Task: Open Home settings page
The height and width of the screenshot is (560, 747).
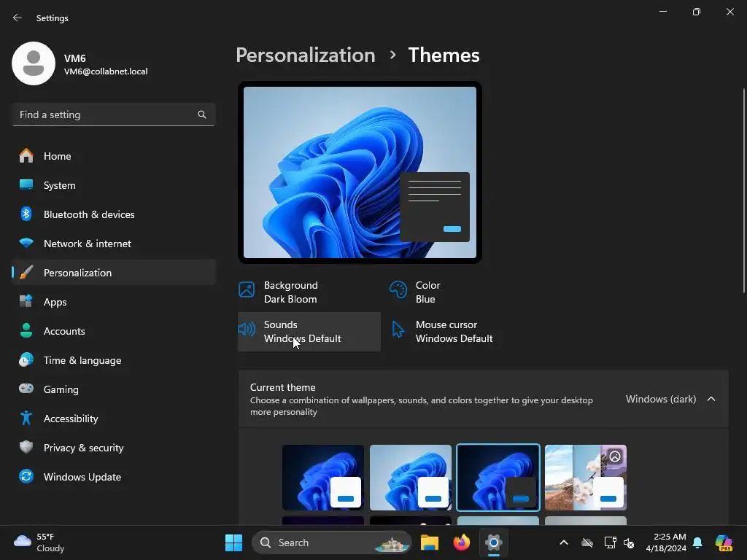Action: pos(113,156)
